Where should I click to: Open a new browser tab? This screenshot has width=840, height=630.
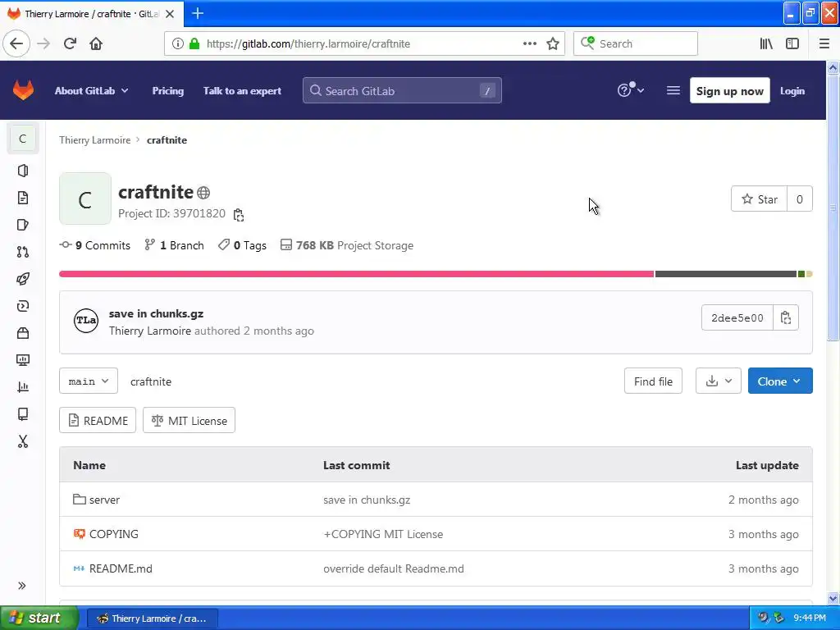point(198,13)
